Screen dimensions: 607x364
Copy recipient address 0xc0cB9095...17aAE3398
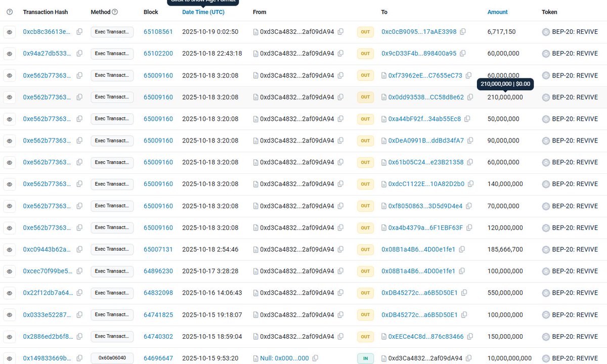pos(463,32)
